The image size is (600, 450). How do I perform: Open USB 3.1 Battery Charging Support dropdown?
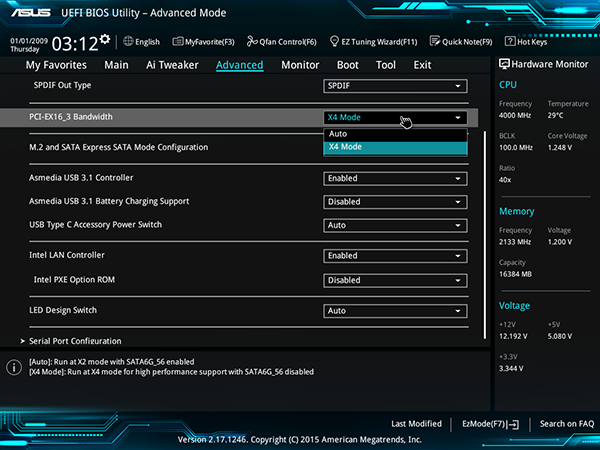click(x=395, y=202)
